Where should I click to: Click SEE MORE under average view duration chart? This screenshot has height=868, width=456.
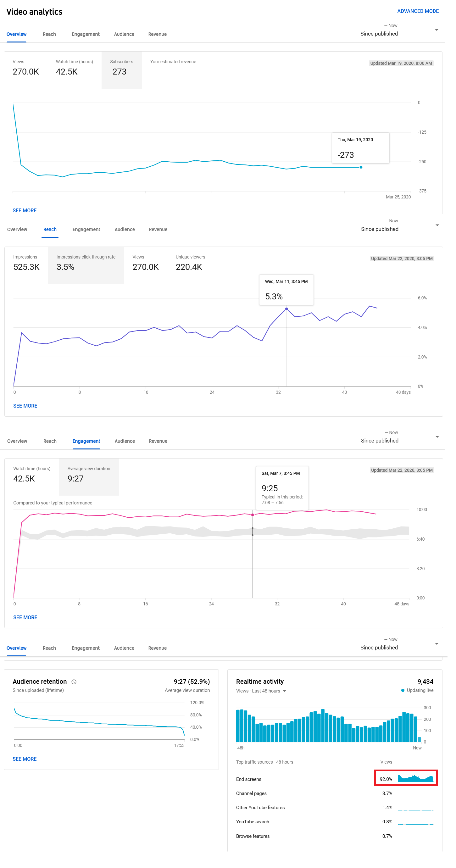coord(25,618)
